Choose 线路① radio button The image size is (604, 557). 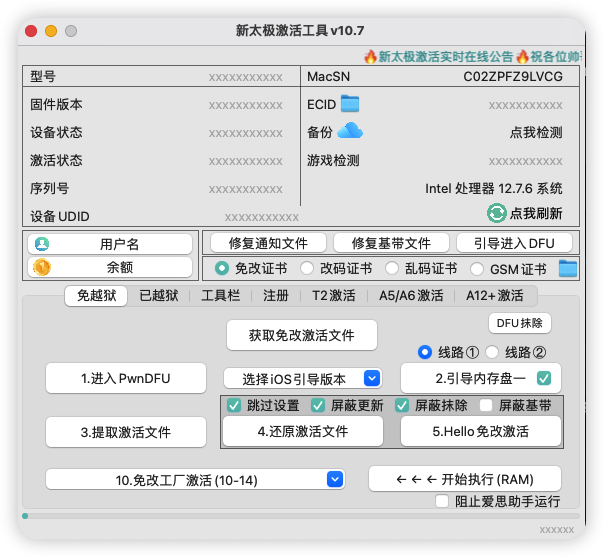(424, 352)
